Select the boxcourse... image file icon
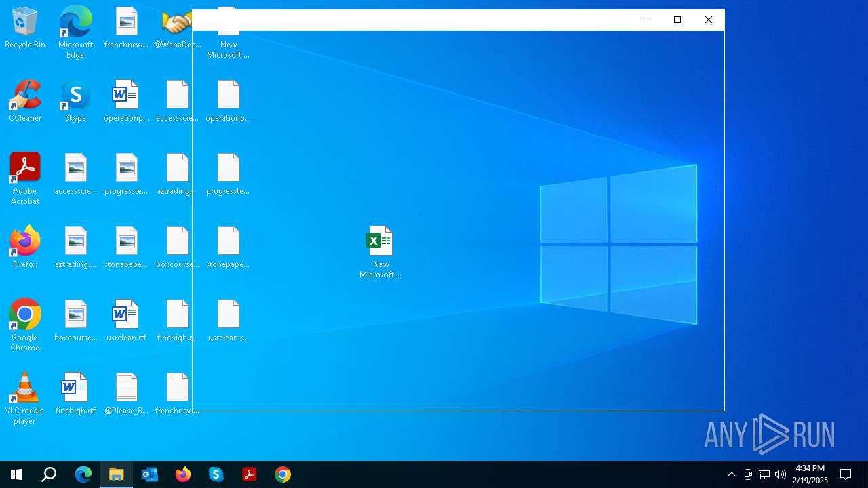 (75, 321)
